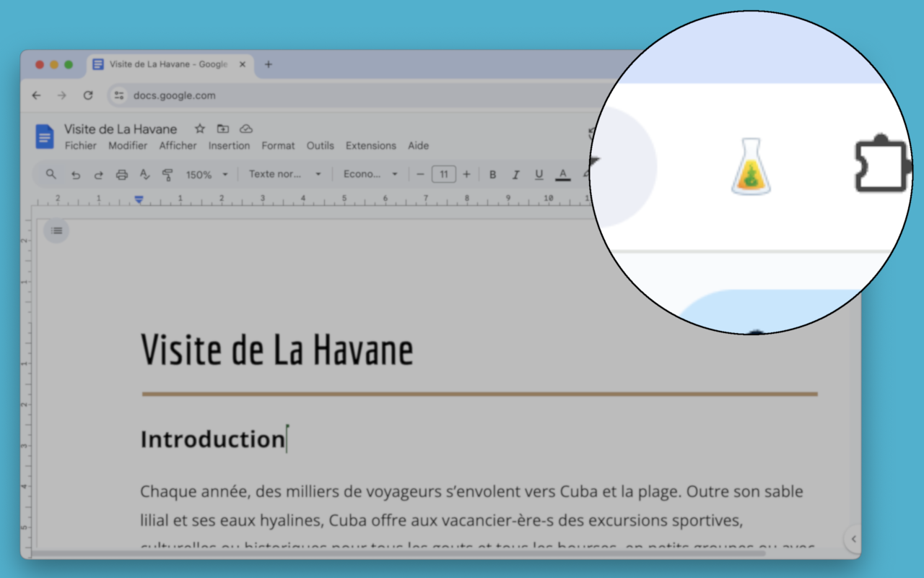Click the font size input field
Screen dimensions: 924x578
pos(443,174)
